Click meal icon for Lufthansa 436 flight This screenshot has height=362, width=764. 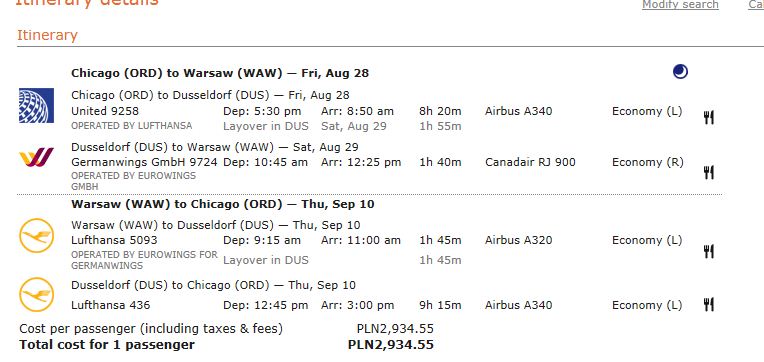(x=709, y=305)
